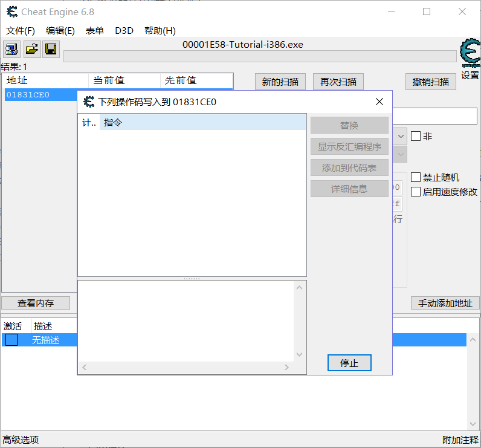The image size is (481, 448).
Task: Enable the 禁止随机 checkbox
Action: (416, 177)
